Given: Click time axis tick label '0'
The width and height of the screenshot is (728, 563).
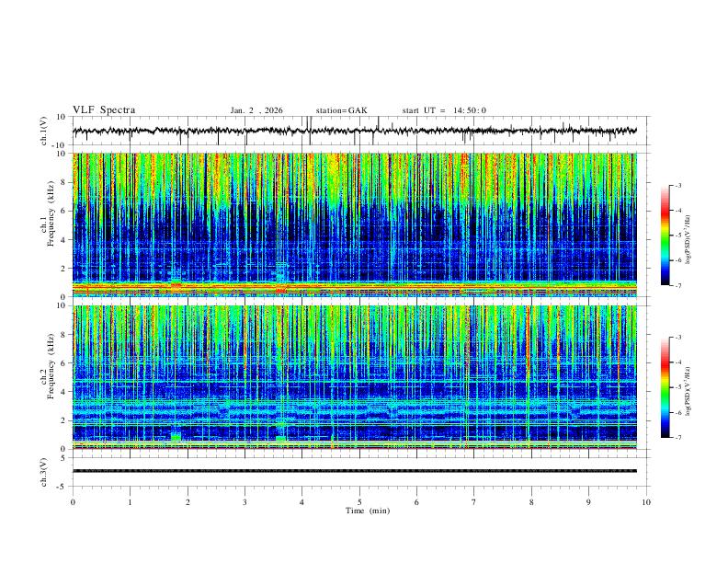Looking at the screenshot, I should pyautogui.click(x=73, y=502).
